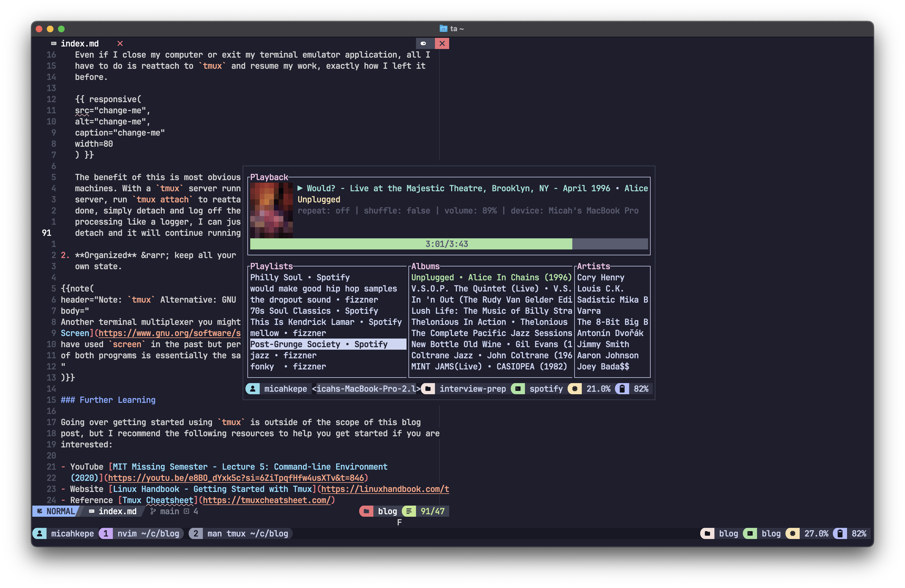Viewport: 905px width, 588px height.
Task: Select artist Louis C.K.
Action: 601,288
